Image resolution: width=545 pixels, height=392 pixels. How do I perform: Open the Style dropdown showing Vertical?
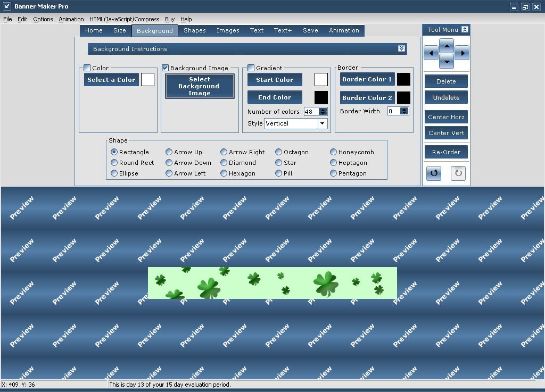(322, 123)
